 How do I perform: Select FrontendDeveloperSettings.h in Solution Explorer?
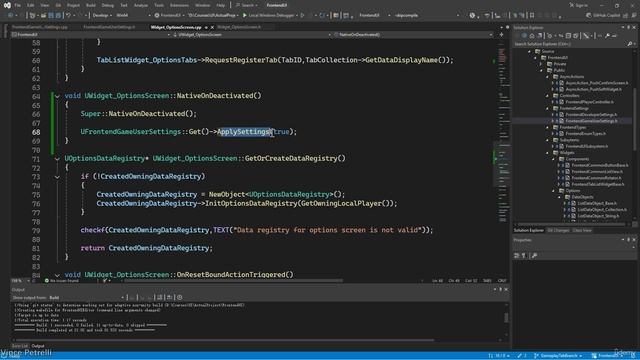pyautogui.click(x=591, y=115)
